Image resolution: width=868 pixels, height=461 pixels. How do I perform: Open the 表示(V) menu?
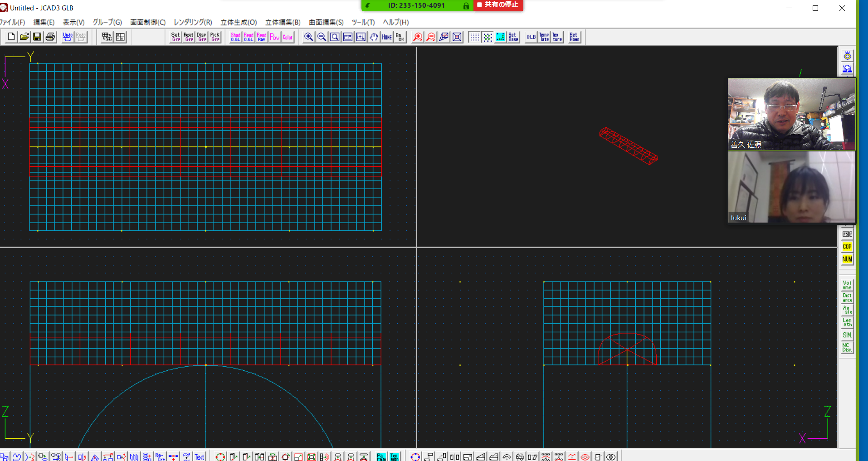pyautogui.click(x=73, y=22)
